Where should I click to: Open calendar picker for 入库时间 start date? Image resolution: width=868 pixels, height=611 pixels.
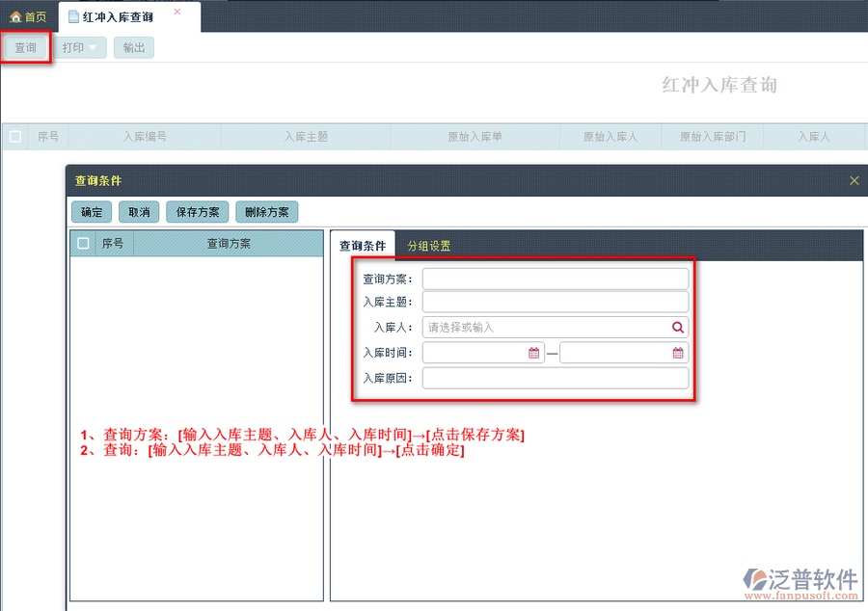[x=533, y=353]
